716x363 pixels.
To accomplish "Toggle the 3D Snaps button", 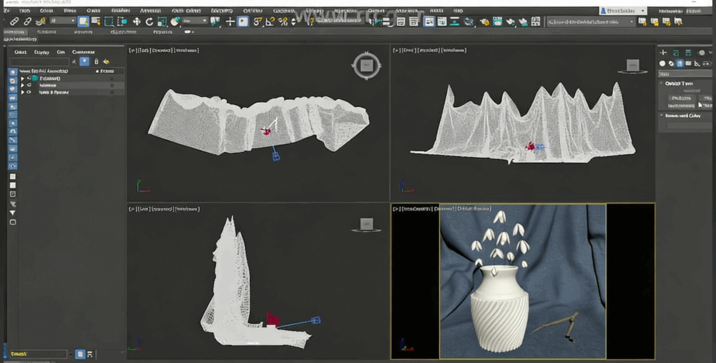I will [x=258, y=21].
